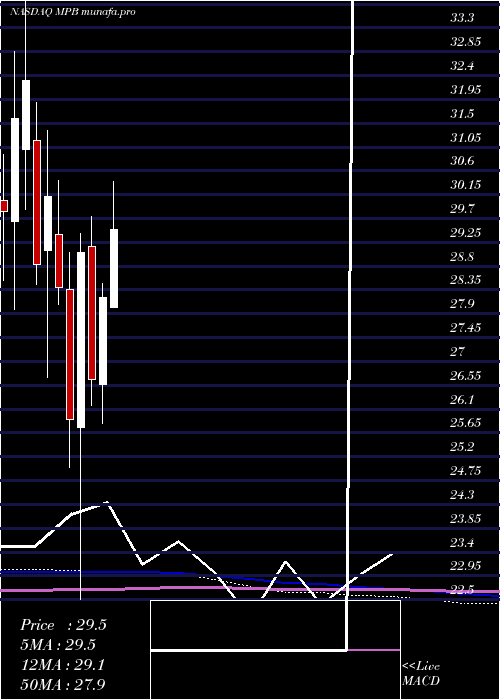Click the 50MA : 27.9 readout

coord(63,684)
